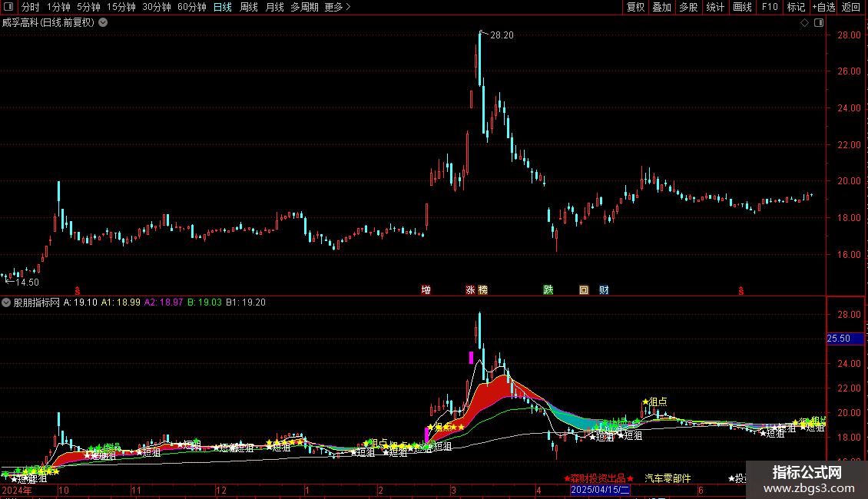Click the A: 19.10 indicator value
Image resolution: width=868 pixels, height=499 pixels.
[80, 302]
